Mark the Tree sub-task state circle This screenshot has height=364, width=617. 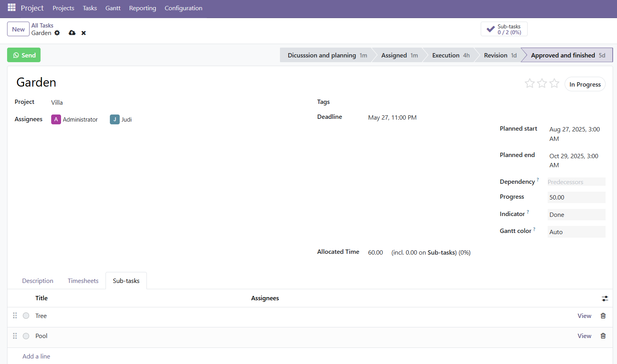click(26, 315)
